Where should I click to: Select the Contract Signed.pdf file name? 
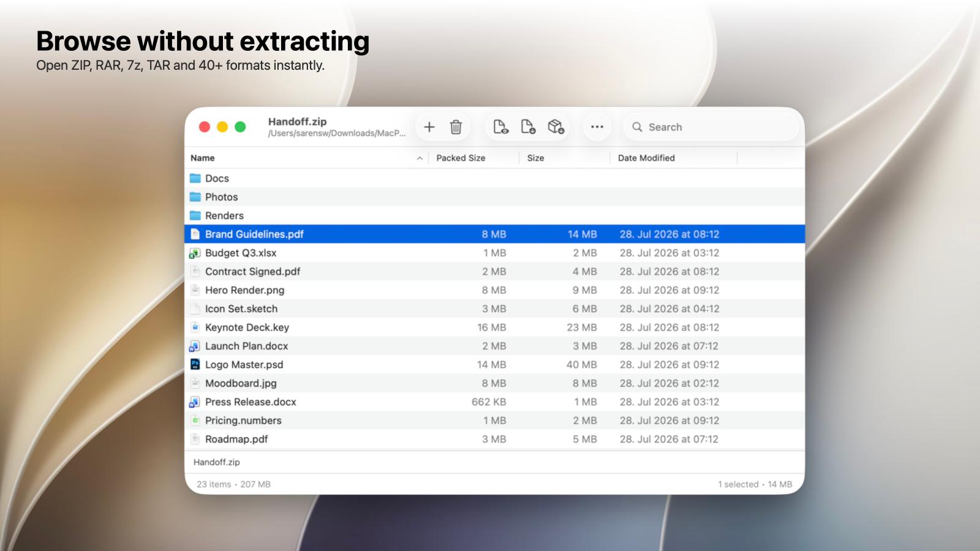252,271
